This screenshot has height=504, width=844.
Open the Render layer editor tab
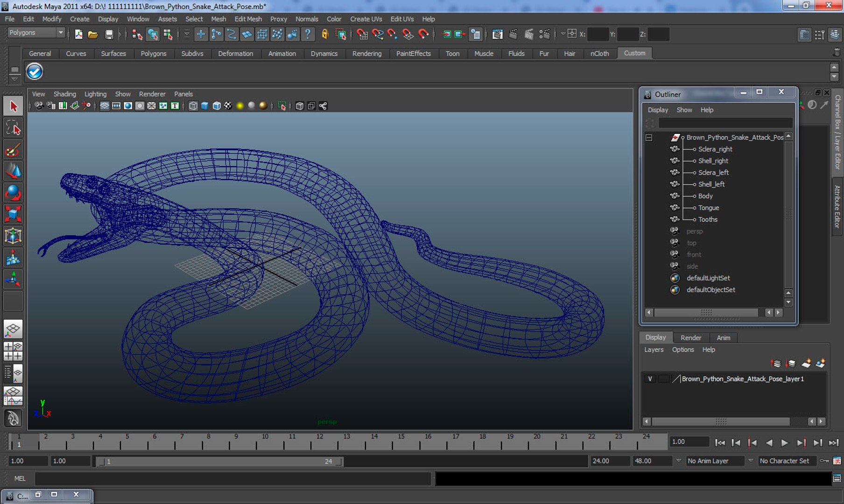click(x=690, y=338)
